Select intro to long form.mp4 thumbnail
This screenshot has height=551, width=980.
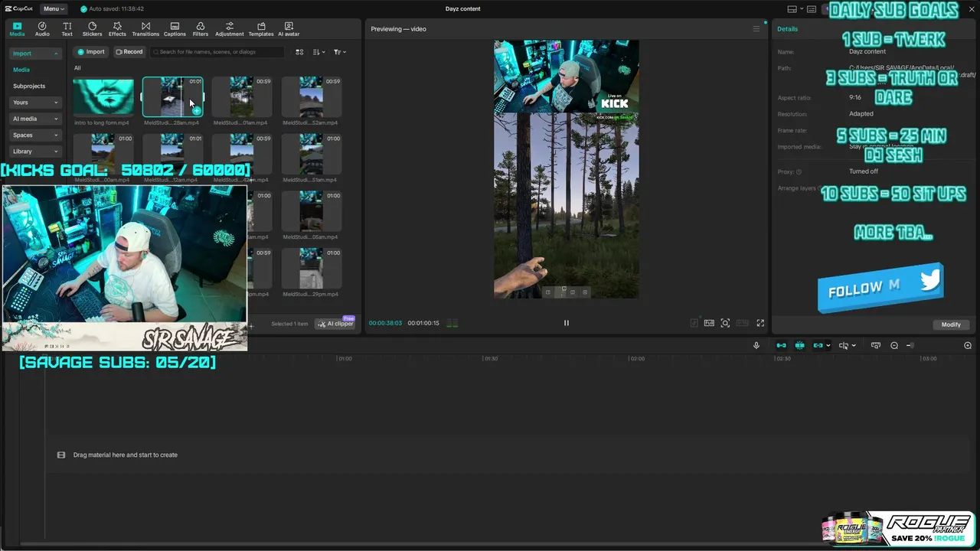[103, 96]
